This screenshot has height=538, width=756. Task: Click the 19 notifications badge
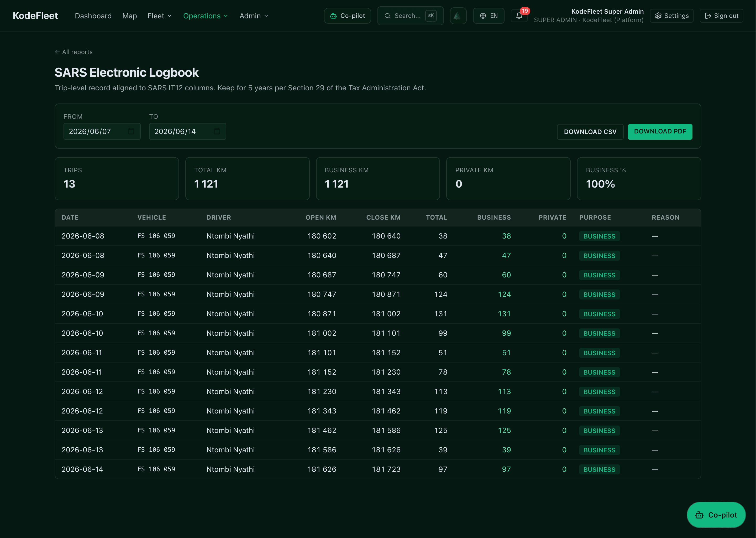coord(525,11)
